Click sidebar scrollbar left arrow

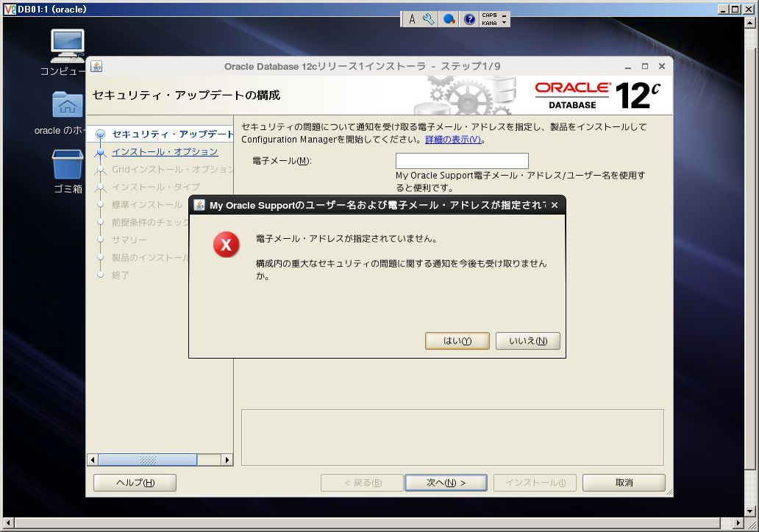(93, 459)
